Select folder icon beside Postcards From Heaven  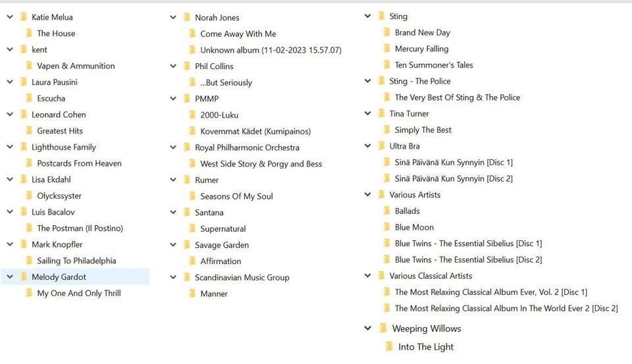(x=29, y=163)
